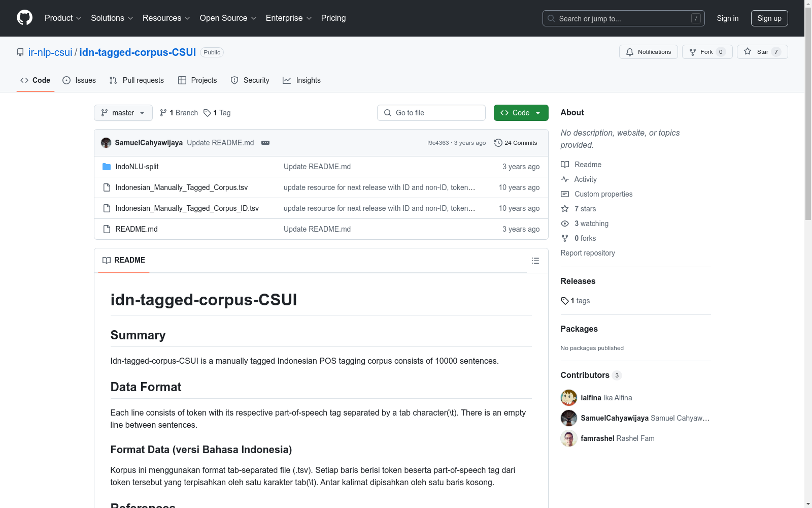Open the Product dropdown menu
The height and width of the screenshot is (508, 812).
click(x=63, y=18)
